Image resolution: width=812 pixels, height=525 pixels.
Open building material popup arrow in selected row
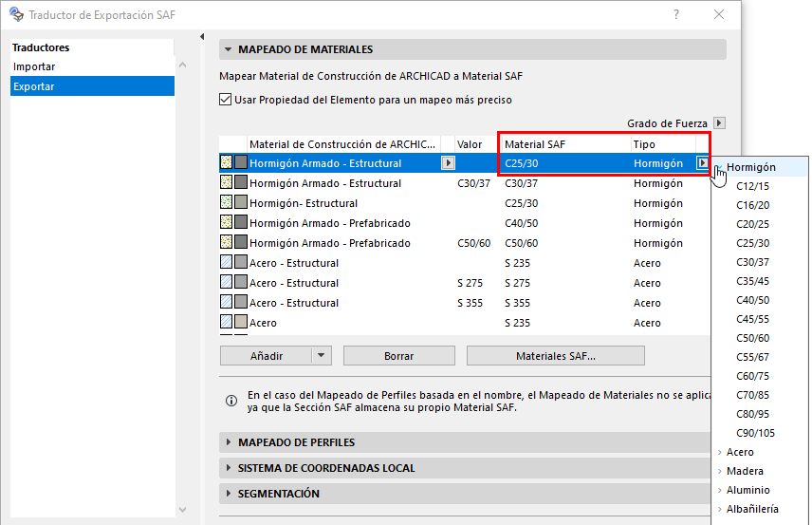448,163
